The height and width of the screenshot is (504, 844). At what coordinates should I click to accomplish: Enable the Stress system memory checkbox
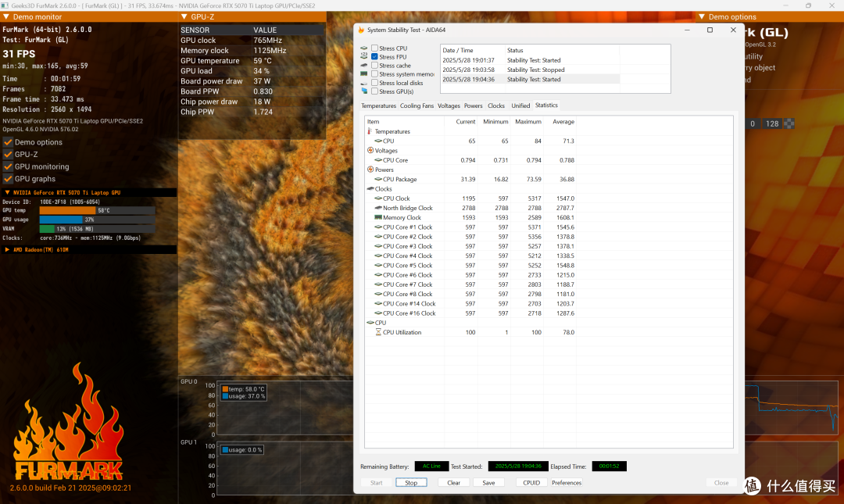(x=374, y=73)
